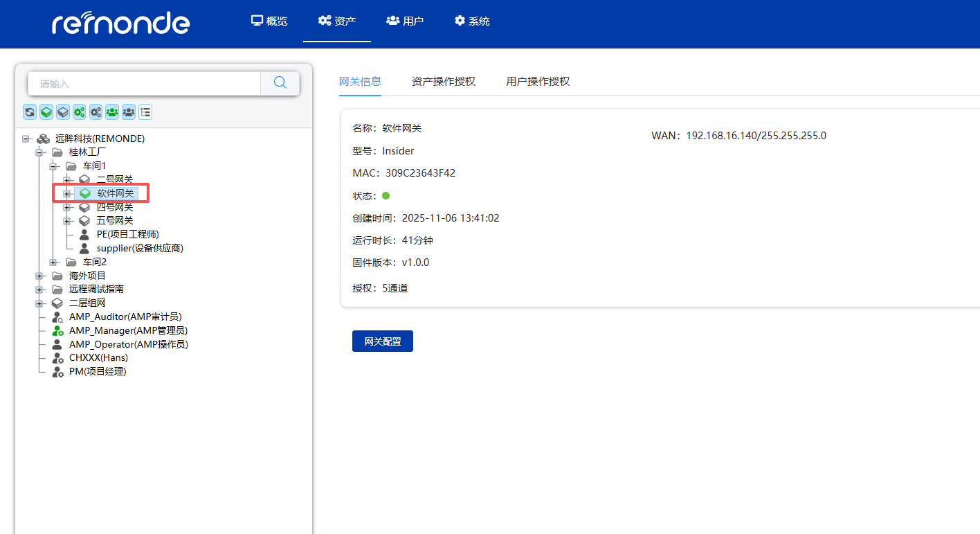Image resolution: width=980 pixels, height=534 pixels.
Task: Click the green status indicator of 软件网关
Action: (385, 195)
